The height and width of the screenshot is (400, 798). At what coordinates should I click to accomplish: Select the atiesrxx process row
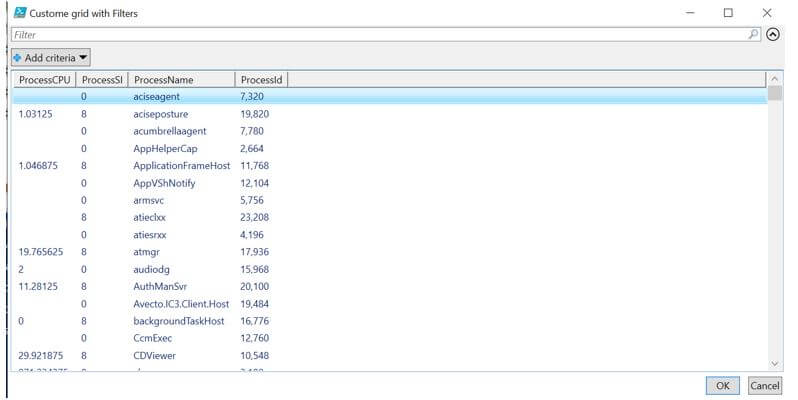click(x=390, y=235)
